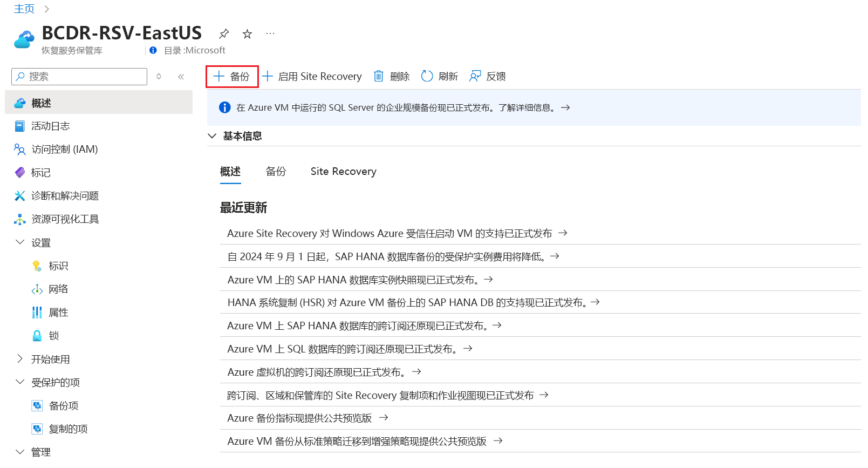Click the BCDR-RSV-EastUS title
The height and width of the screenshot is (468, 868).
coord(122,33)
